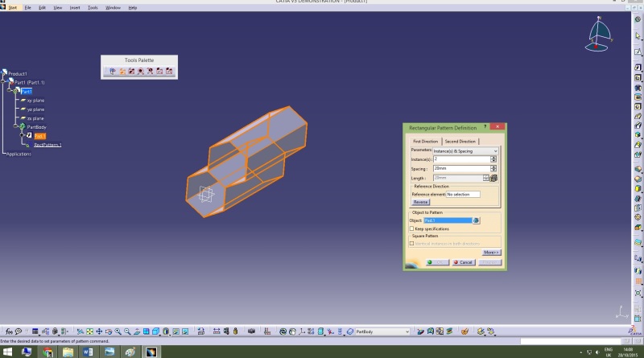Open the Parameters Instance(s) & Spacing dropdown
Viewport: 644px width, 358px height.
(x=465, y=151)
